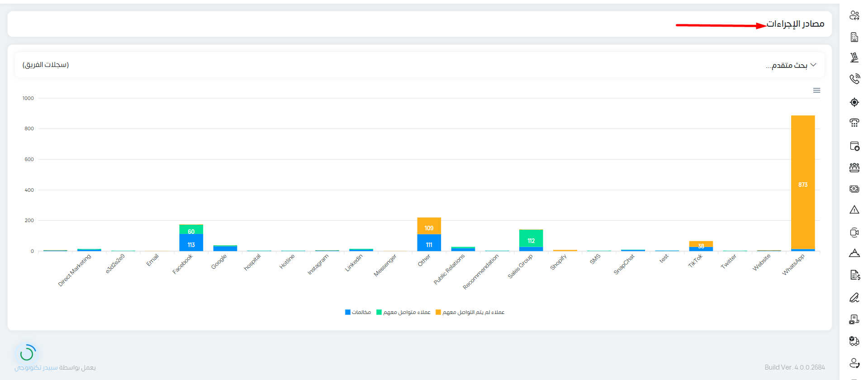Click the green legend color square
Screen dimensions: 868x380
click(x=379, y=312)
